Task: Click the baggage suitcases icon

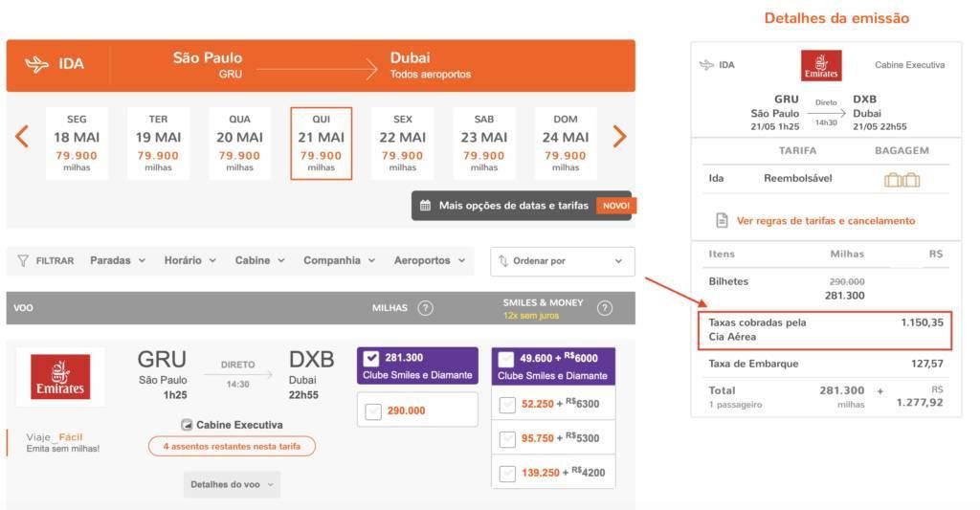Action: (x=902, y=179)
